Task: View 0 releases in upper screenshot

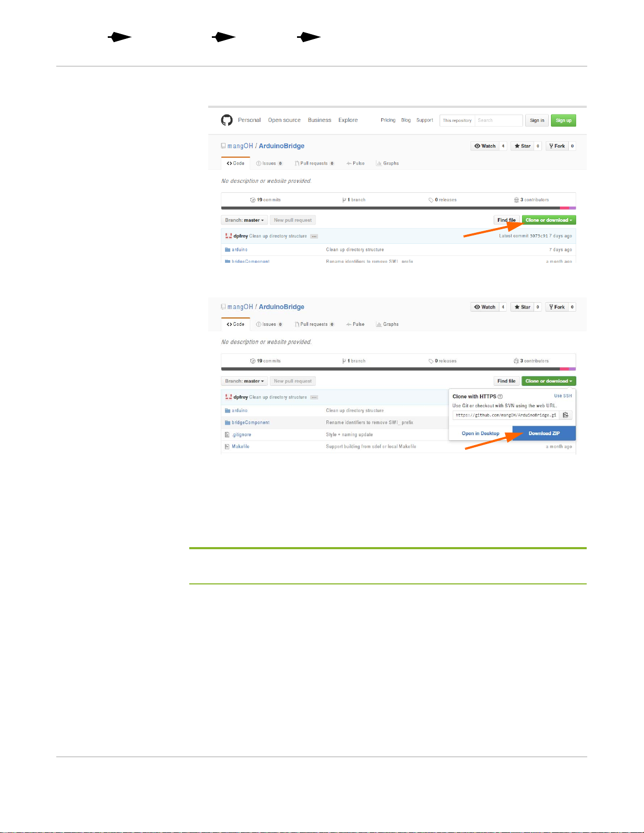Action: tap(443, 200)
